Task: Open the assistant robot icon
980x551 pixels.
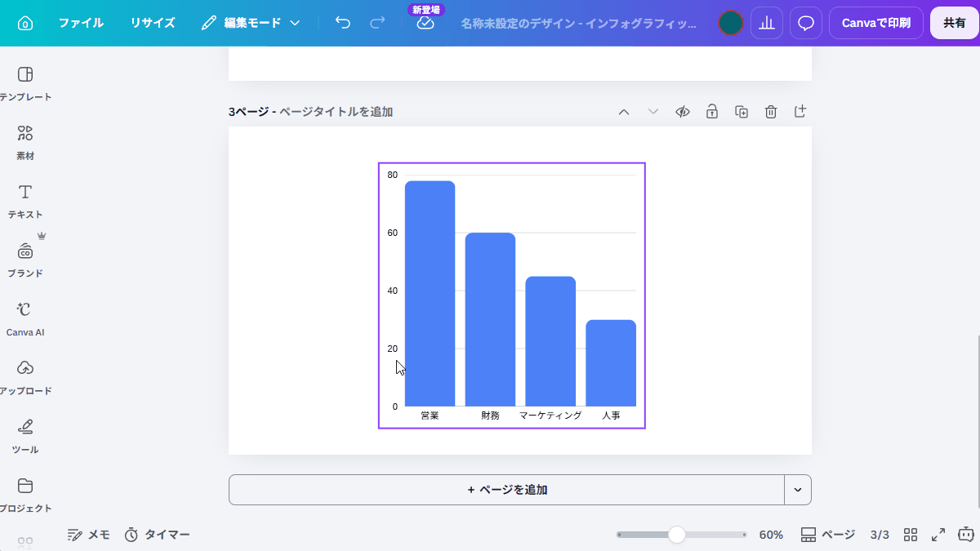Action: [x=966, y=535]
